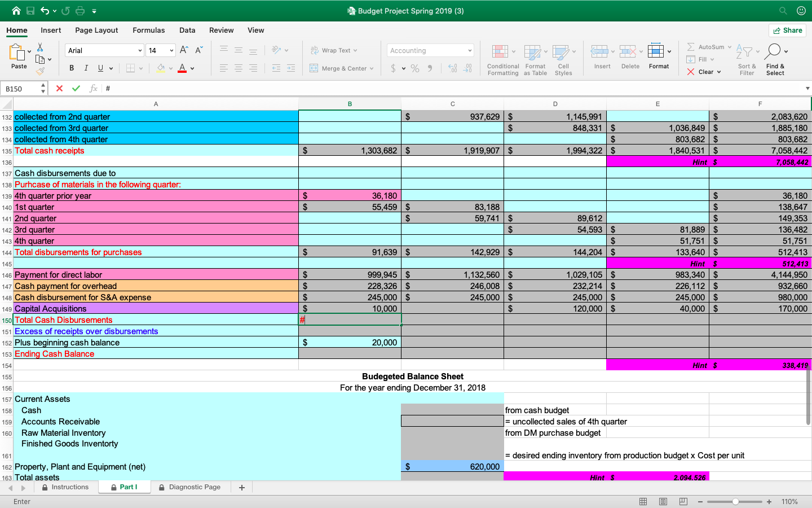Decrease decimal places
This screenshot has height=508, width=812.
(467, 68)
